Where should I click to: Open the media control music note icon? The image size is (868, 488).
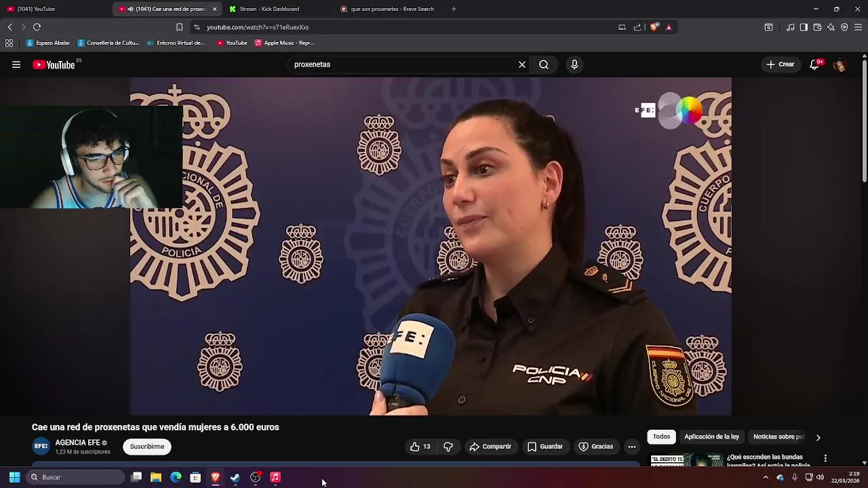click(x=790, y=27)
